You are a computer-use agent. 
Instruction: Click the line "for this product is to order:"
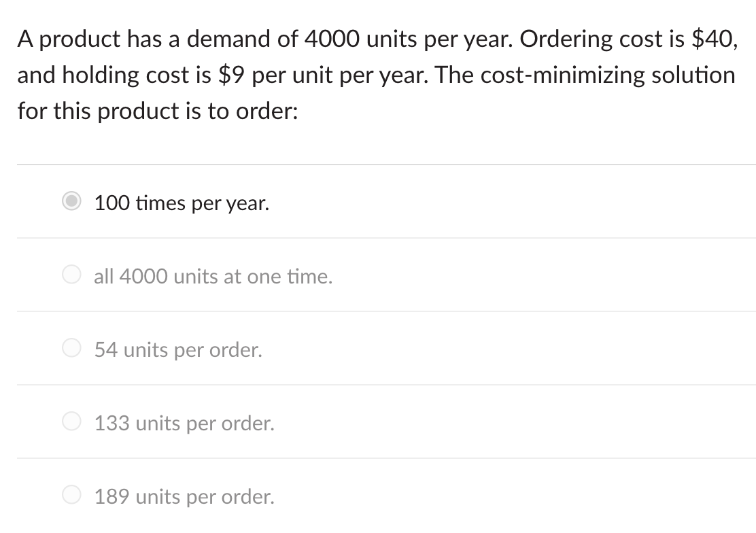click(x=158, y=111)
